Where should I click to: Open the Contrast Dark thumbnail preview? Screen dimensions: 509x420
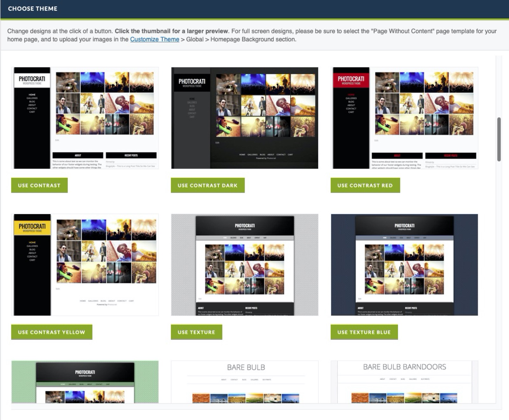click(245, 118)
